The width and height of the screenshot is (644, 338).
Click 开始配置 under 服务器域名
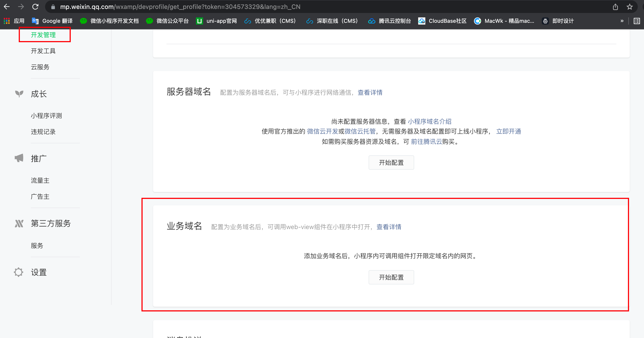(x=391, y=163)
